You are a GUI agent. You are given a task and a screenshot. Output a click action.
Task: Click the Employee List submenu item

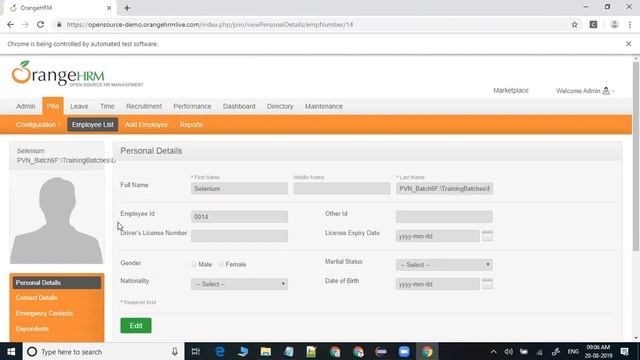[93, 124]
